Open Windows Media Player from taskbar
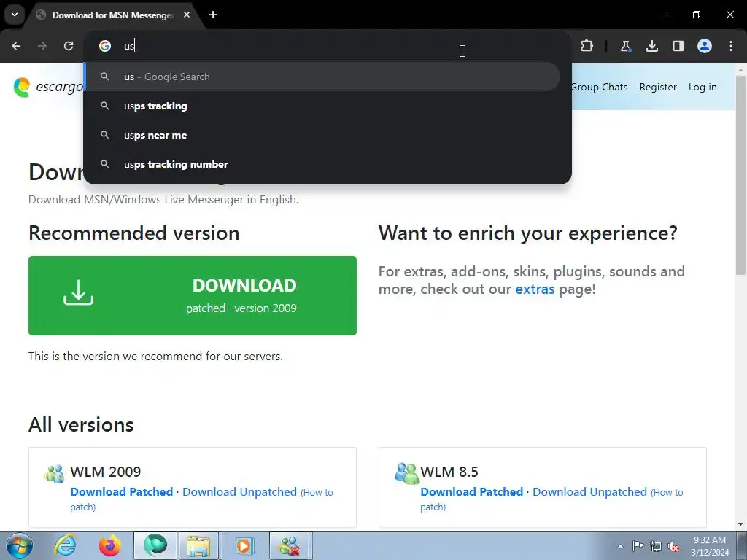Image resolution: width=747 pixels, height=560 pixels. [x=245, y=545]
